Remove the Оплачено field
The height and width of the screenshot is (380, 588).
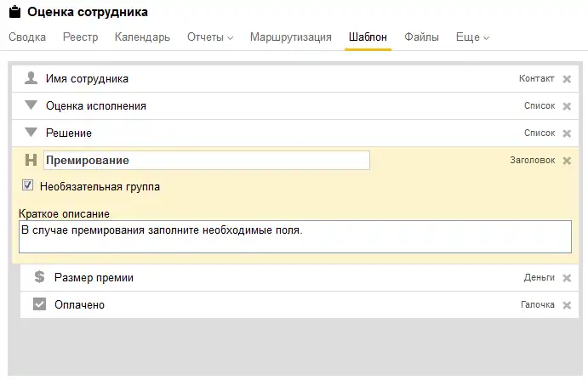click(x=567, y=305)
